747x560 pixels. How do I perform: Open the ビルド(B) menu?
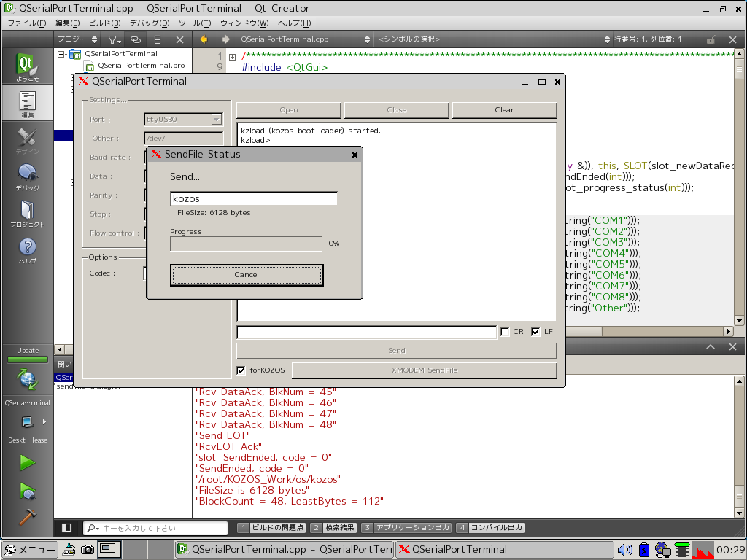click(x=104, y=23)
